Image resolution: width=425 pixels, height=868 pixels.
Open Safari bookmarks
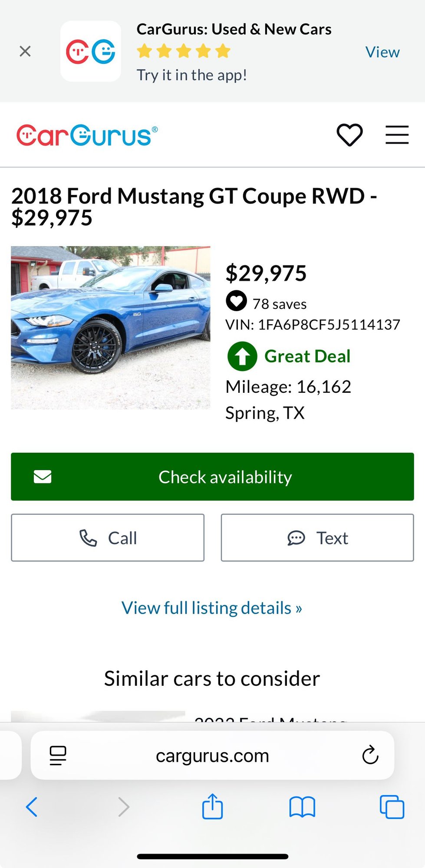click(302, 807)
